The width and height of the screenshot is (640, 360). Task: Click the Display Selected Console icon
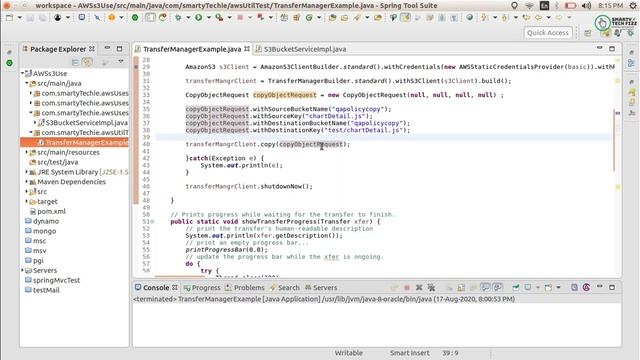pos(528,288)
